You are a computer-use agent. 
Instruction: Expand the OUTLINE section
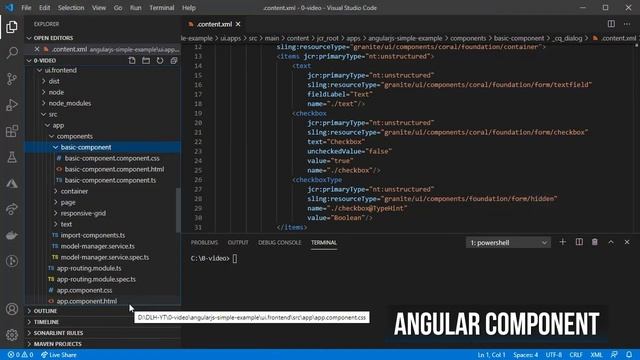tap(45, 311)
